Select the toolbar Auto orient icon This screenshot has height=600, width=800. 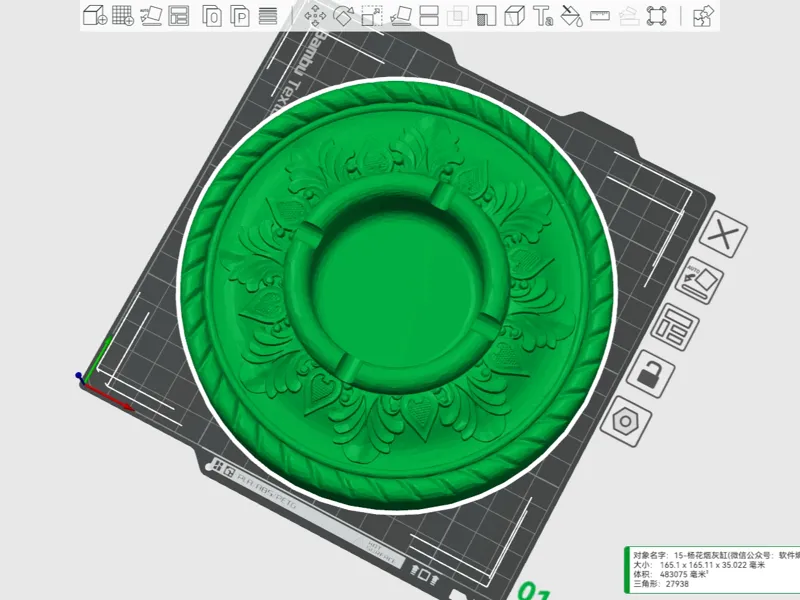click(x=151, y=15)
